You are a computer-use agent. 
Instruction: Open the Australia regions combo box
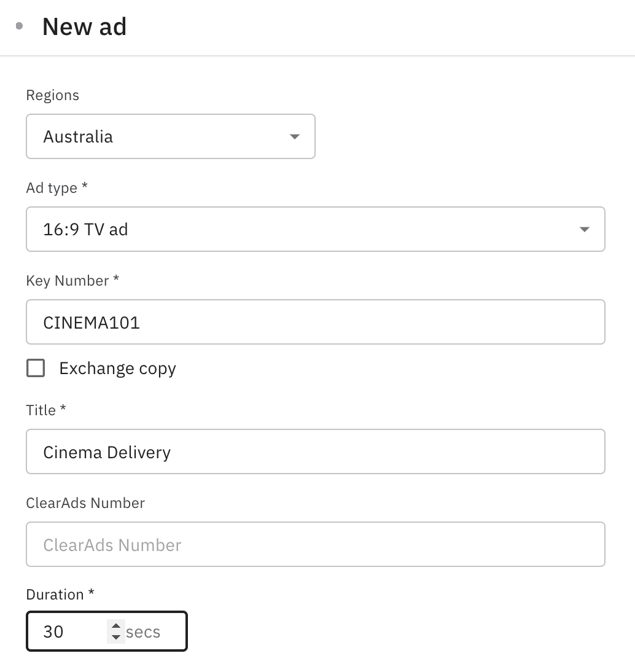point(160,136)
